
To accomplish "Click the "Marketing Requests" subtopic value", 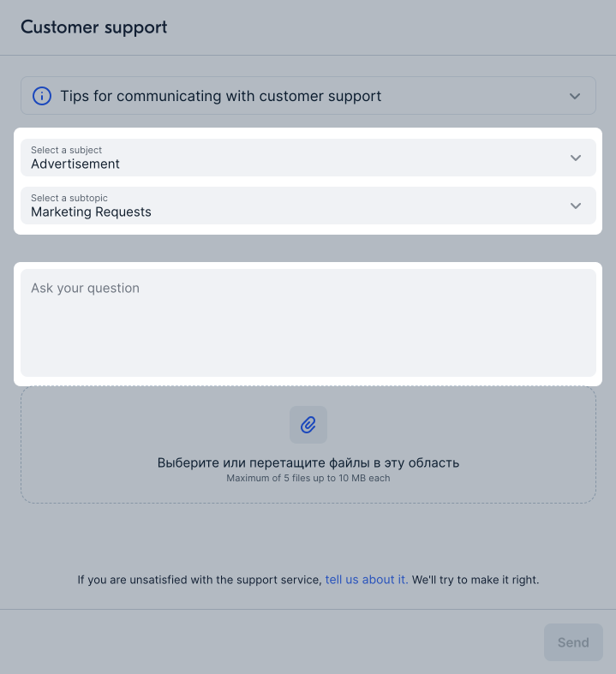I will pyautogui.click(x=91, y=212).
